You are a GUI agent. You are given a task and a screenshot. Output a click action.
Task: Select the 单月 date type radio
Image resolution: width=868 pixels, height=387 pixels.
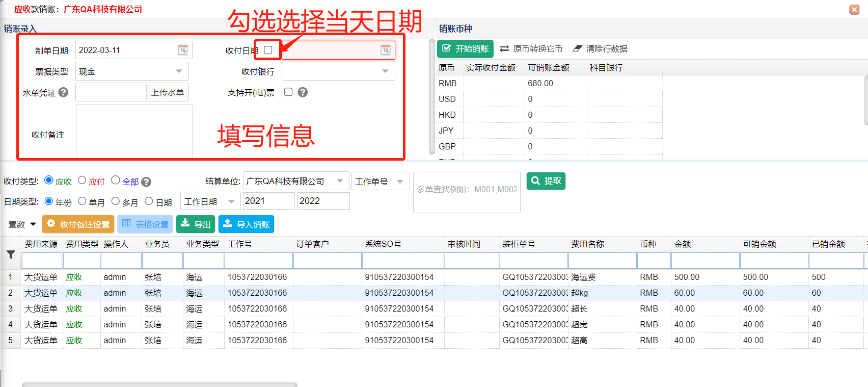pos(82,201)
